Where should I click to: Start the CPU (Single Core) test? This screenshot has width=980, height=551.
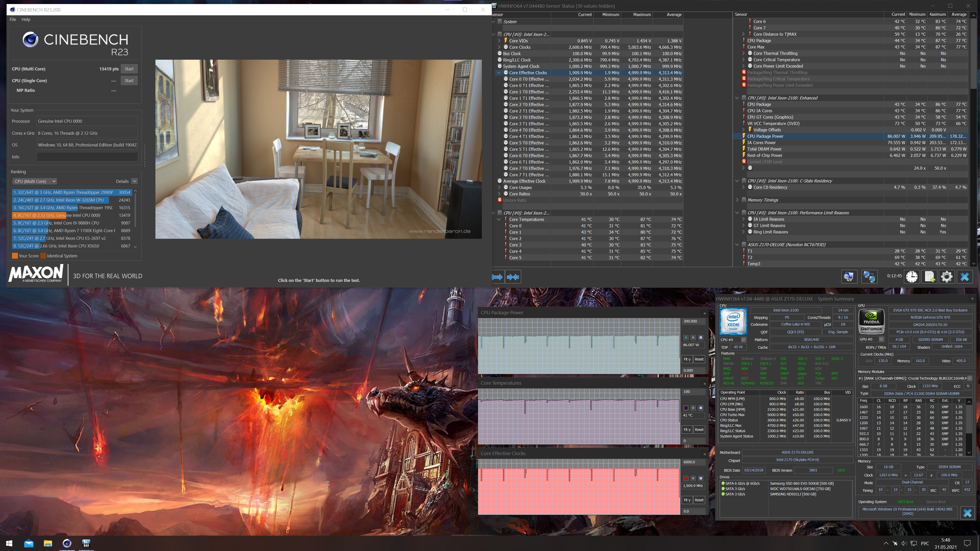[x=129, y=81]
